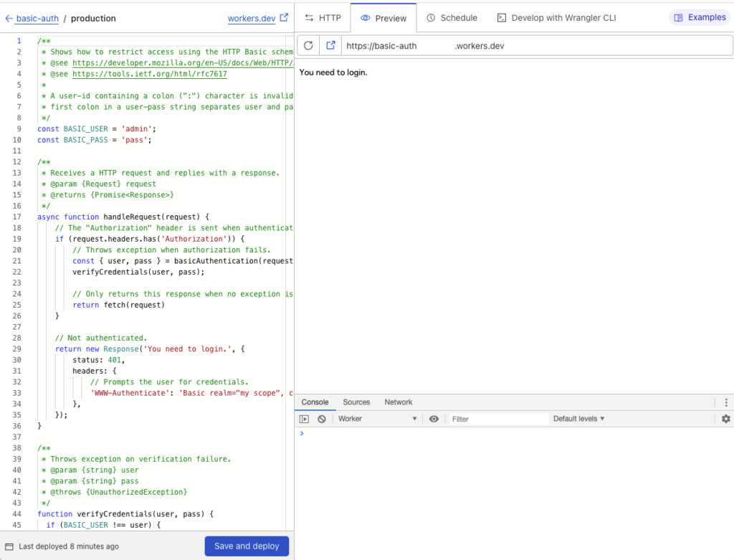Click the '// Not authenticated.' comment
The width and height of the screenshot is (734, 560).
pos(101,338)
